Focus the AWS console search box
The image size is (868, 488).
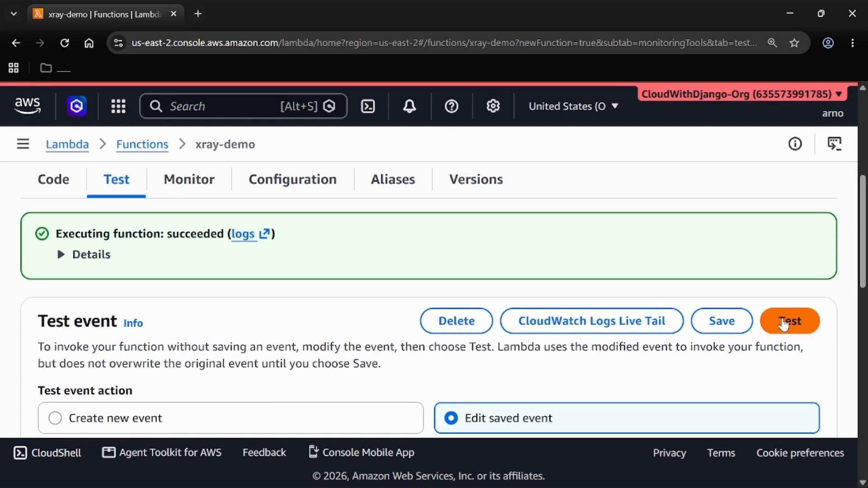click(x=243, y=106)
